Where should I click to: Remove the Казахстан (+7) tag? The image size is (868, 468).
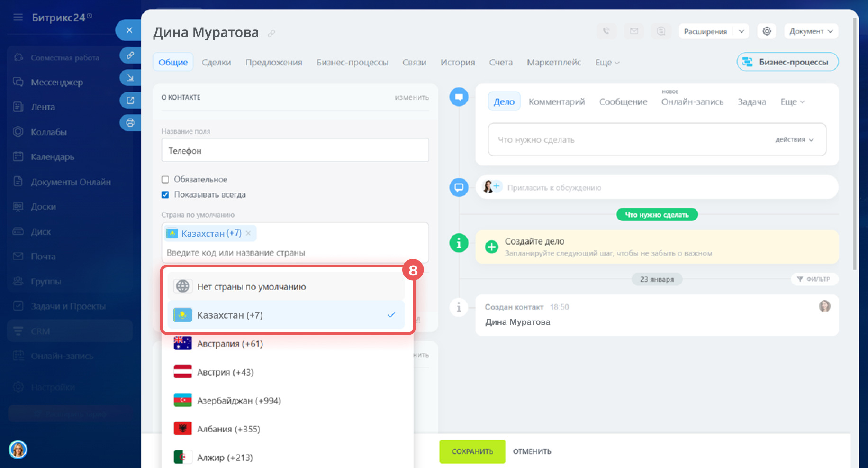tap(248, 233)
